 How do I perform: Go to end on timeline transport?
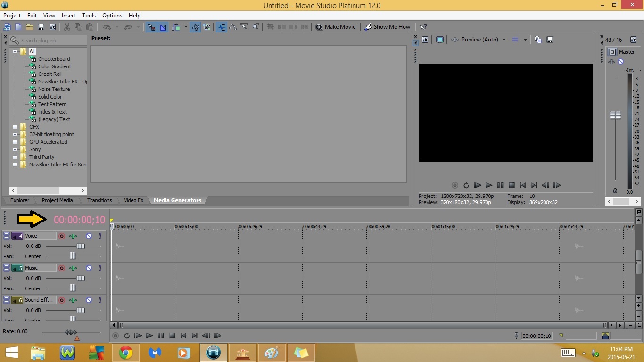(195, 336)
